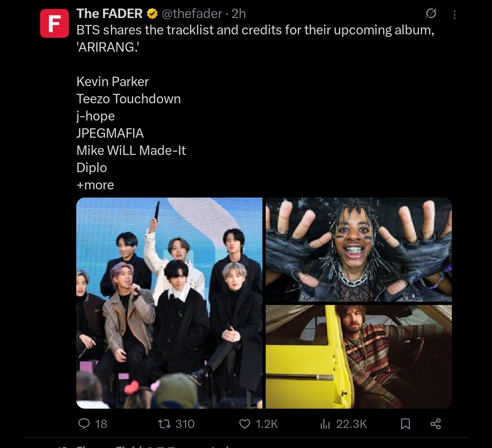The height and width of the screenshot is (448, 492).
Task: Click the gold verified badge
Action: click(152, 14)
